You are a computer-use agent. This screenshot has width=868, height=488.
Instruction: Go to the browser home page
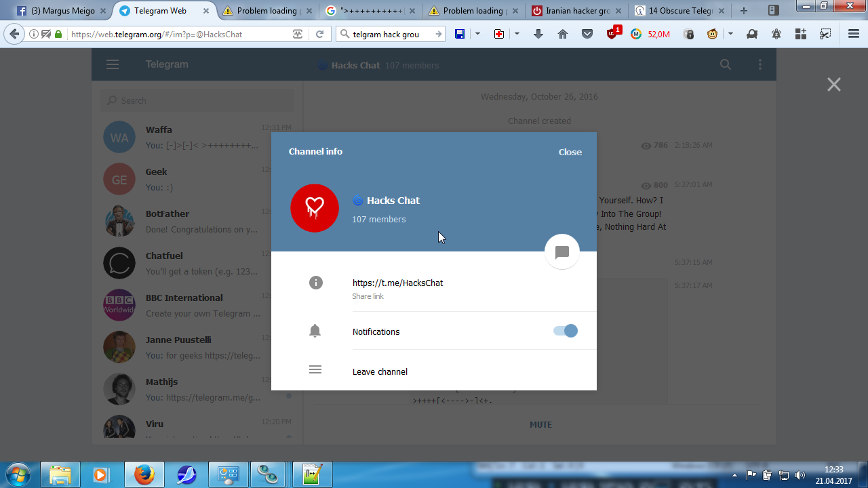click(563, 34)
